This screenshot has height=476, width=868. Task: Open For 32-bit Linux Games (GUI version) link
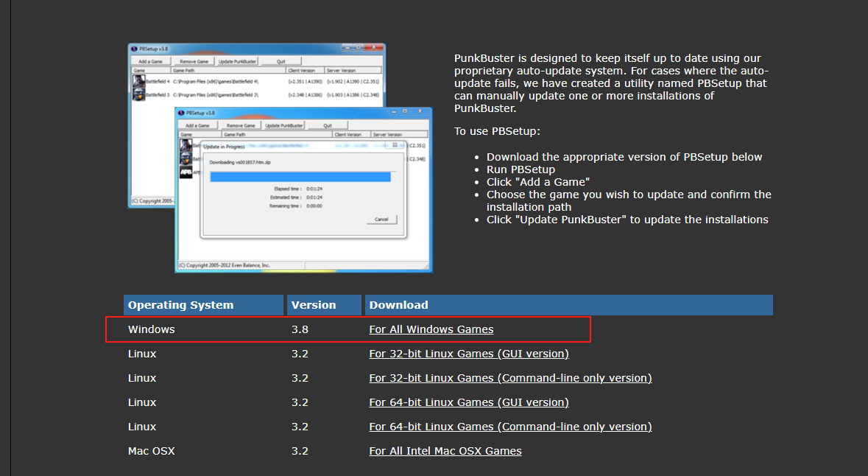469,354
